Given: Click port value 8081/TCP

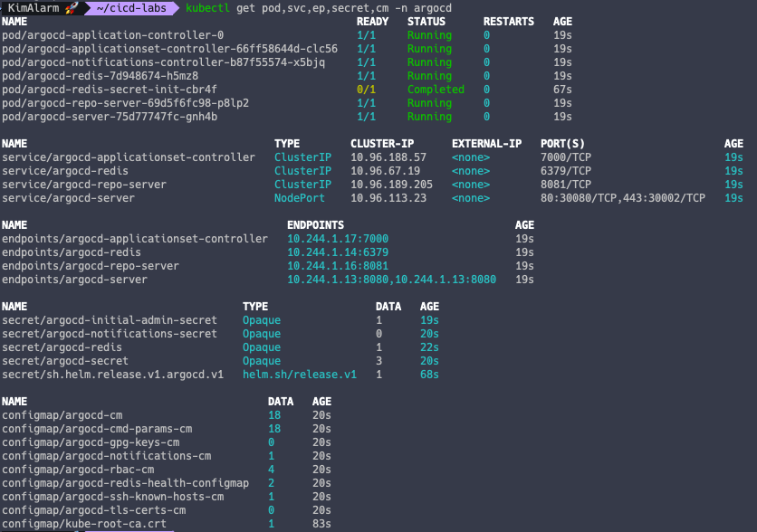Looking at the screenshot, I should pyautogui.click(x=566, y=185).
